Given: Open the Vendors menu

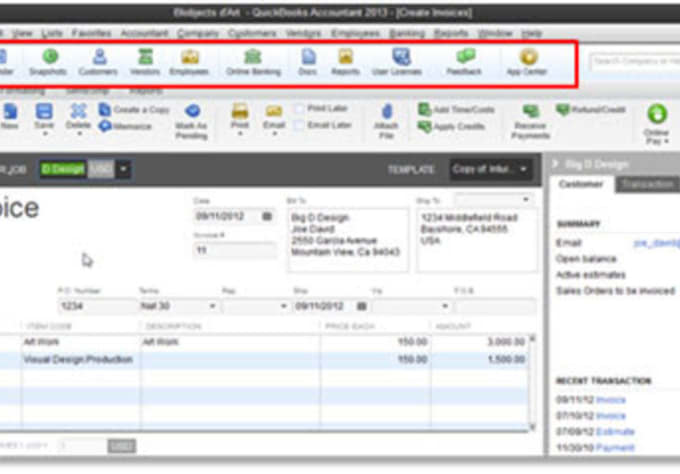Looking at the screenshot, I should point(304,33).
